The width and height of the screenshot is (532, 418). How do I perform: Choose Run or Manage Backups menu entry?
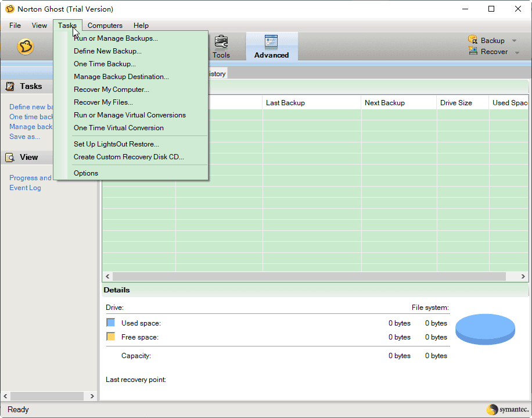pos(116,38)
